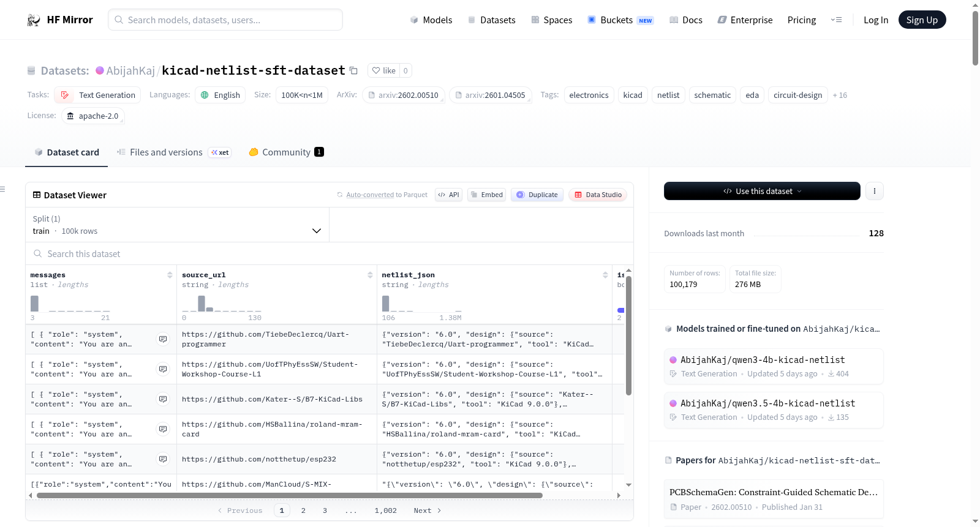Image resolution: width=980 pixels, height=527 pixels.
Task: Click the messages lengths histogram
Action: pos(70,304)
